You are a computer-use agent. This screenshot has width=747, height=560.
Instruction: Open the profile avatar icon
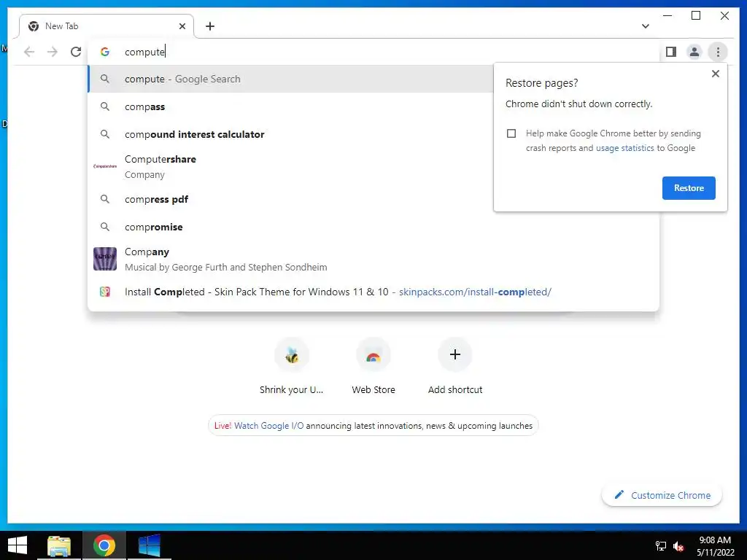click(694, 52)
